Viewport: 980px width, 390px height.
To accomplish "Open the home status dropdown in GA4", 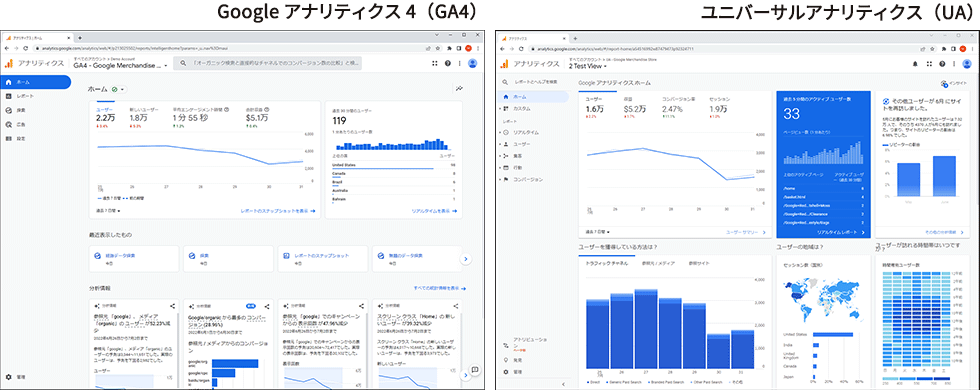I will click(x=119, y=89).
